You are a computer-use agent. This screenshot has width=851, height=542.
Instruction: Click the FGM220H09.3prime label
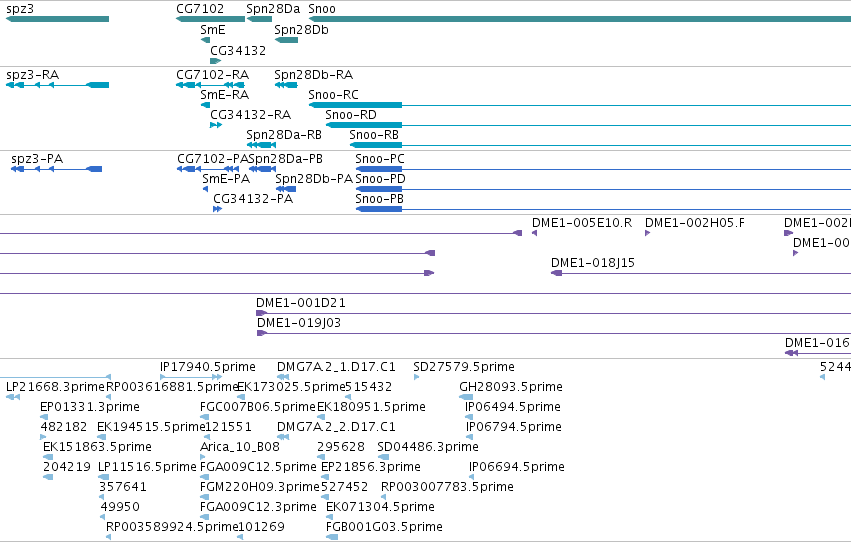pyautogui.click(x=259, y=487)
